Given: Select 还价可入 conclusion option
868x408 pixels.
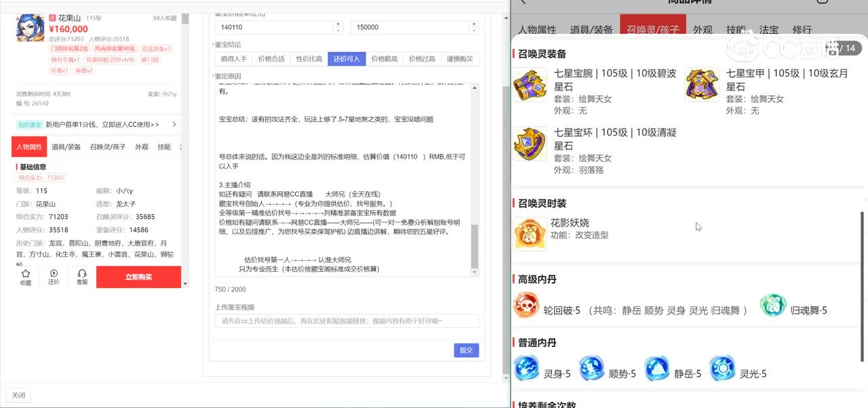Looking at the screenshot, I should [x=347, y=59].
